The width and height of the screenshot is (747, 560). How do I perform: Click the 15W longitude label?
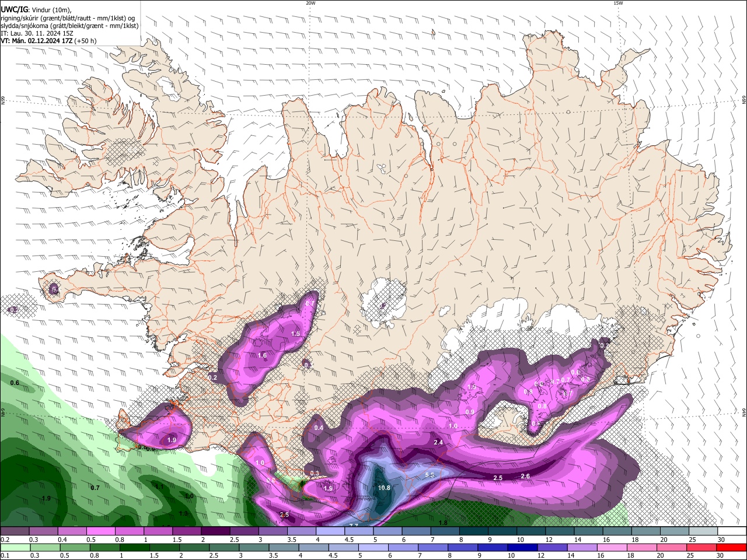pyautogui.click(x=618, y=3)
